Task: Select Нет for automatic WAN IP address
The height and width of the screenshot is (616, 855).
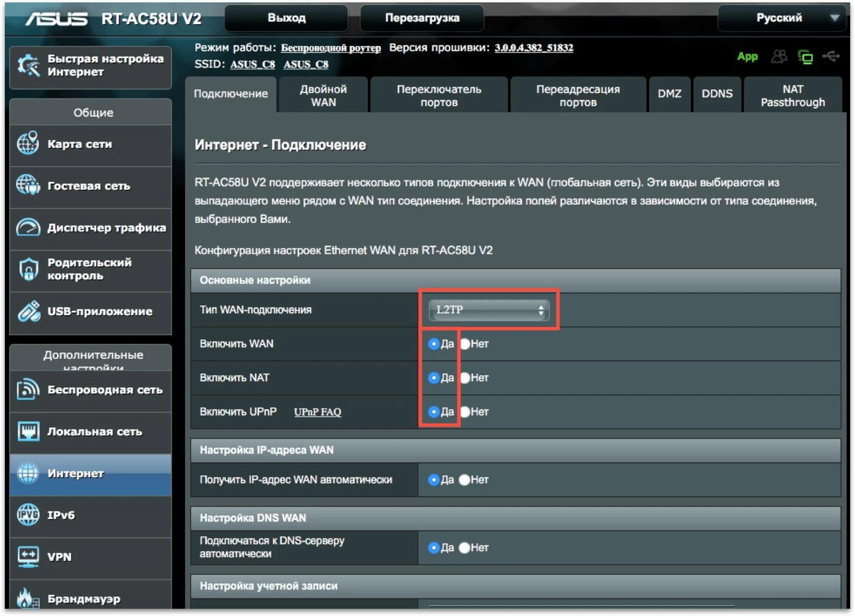Action: point(465,480)
